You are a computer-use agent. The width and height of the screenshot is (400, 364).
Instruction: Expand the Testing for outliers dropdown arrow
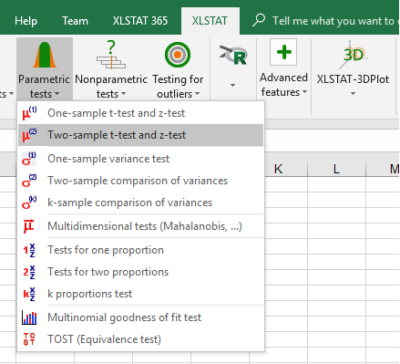[197, 94]
